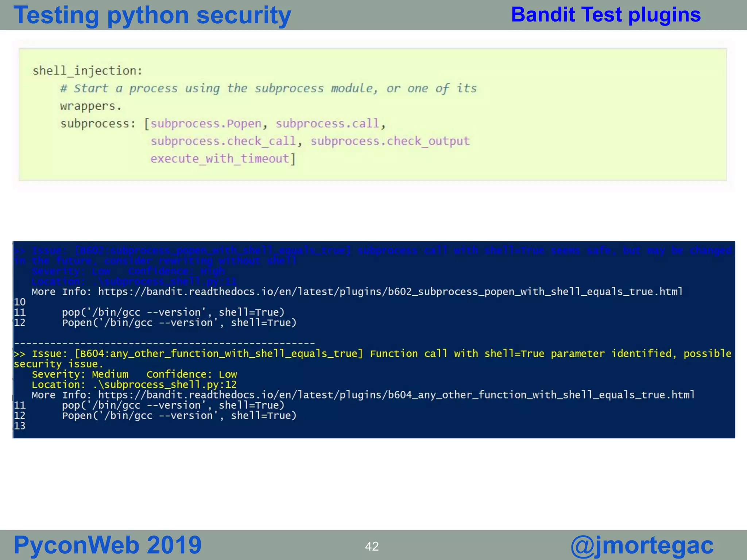
Task: Click the B604 issue headline in yellow
Action: pyautogui.click(x=372, y=354)
